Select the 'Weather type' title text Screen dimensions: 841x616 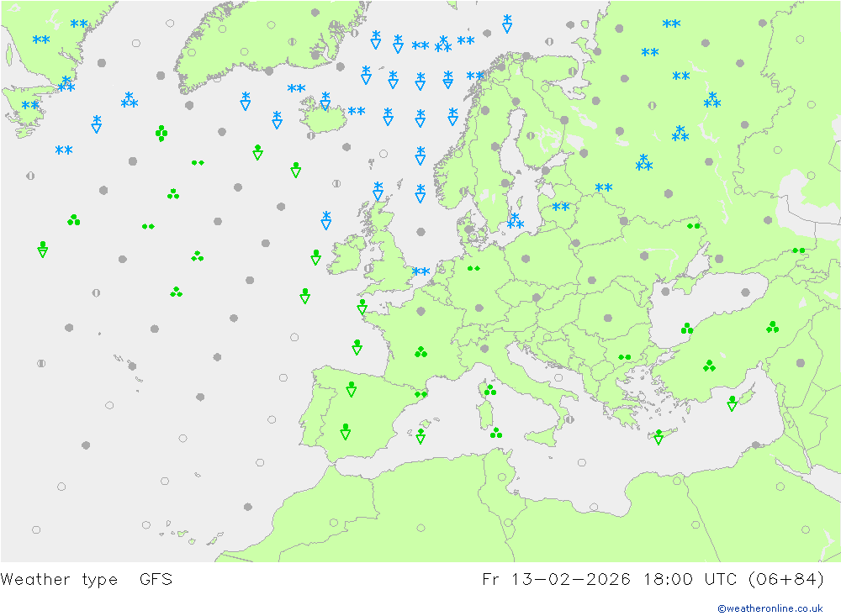click(59, 580)
